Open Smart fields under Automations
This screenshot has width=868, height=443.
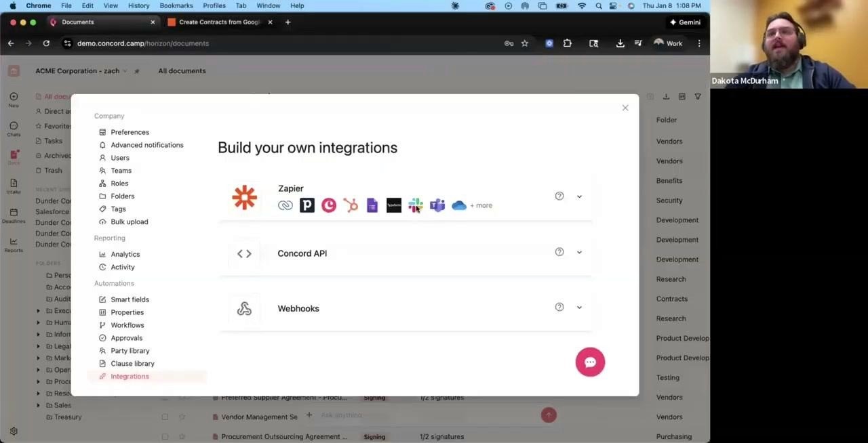pyautogui.click(x=130, y=299)
